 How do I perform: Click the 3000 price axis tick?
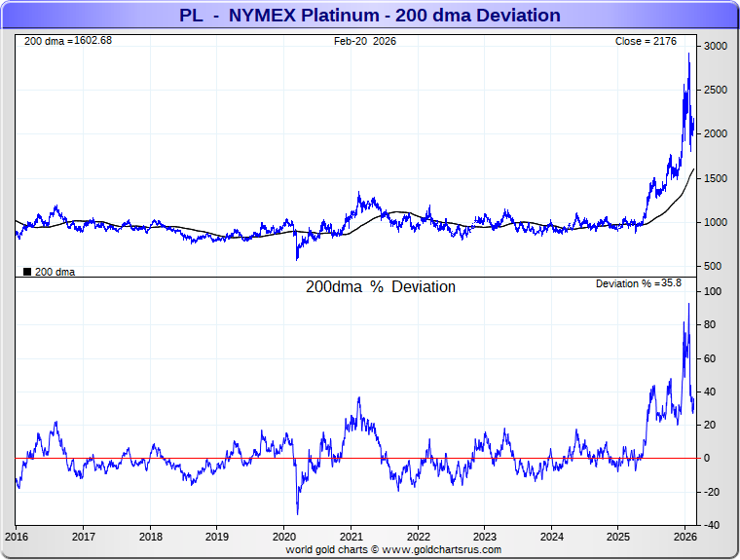716,46
